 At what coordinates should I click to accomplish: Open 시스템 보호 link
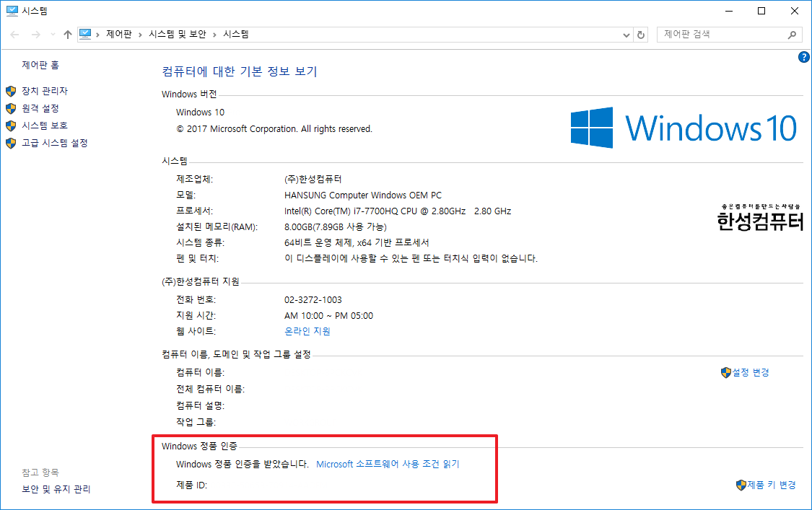click(45, 126)
